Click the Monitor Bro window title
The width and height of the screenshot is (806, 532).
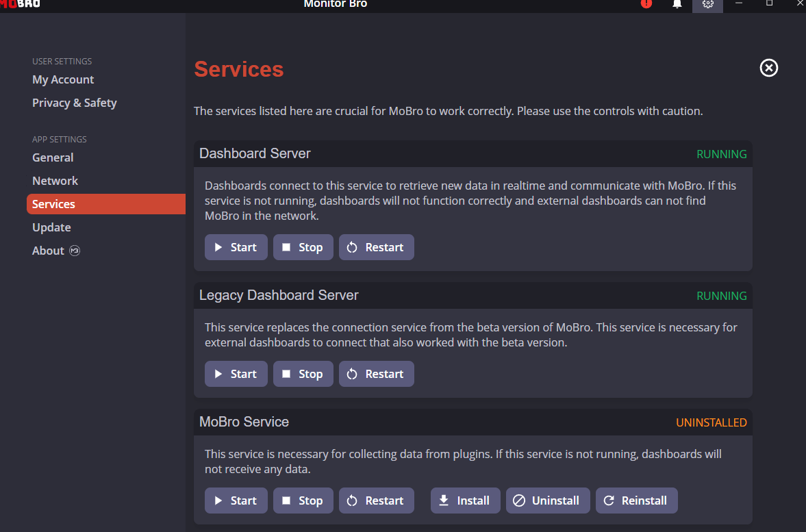(x=335, y=4)
